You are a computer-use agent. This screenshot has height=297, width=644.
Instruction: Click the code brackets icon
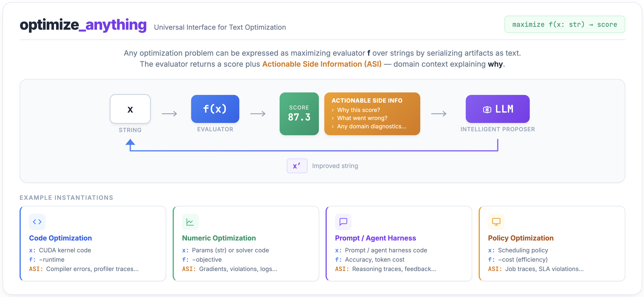(x=37, y=222)
